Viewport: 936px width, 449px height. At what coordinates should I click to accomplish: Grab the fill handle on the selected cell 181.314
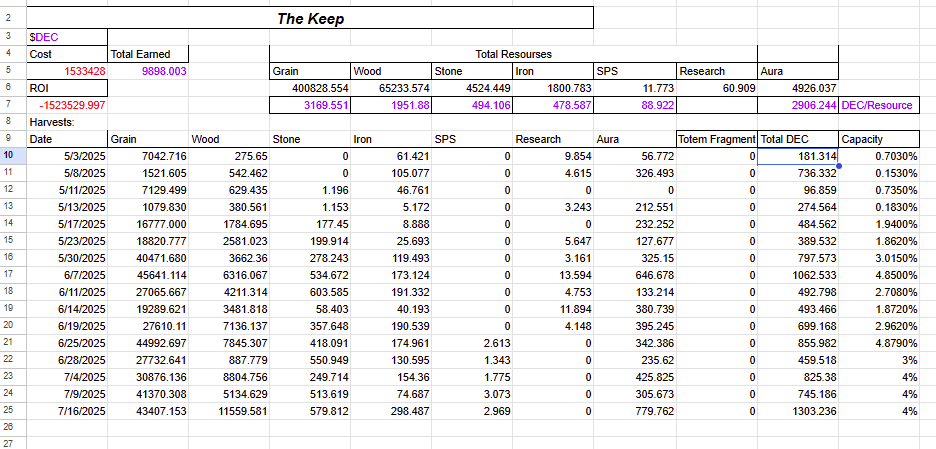(x=837, y=164)
